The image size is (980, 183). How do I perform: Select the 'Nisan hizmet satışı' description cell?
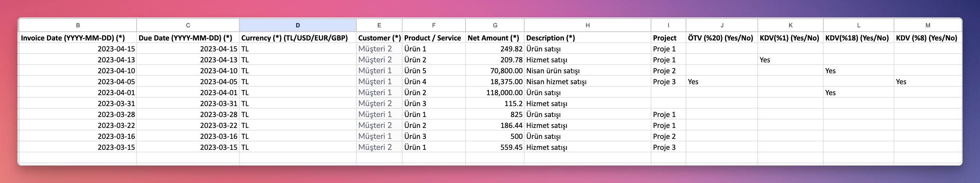point(587,82)
